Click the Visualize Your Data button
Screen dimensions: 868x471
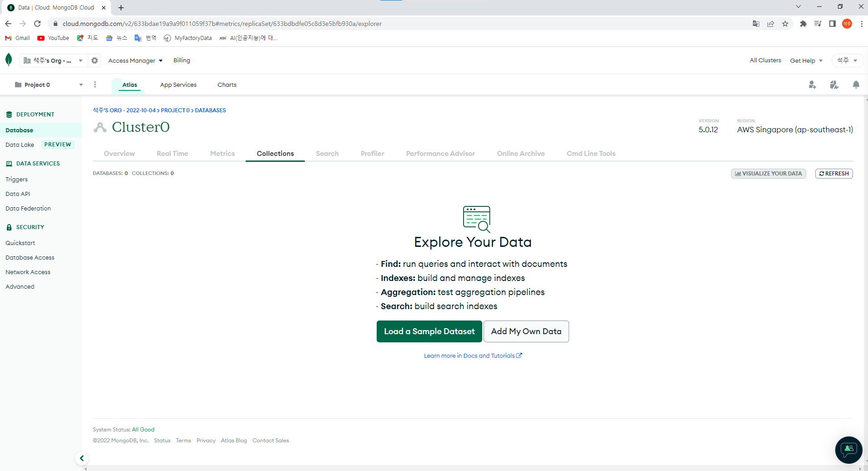(768, 174)
